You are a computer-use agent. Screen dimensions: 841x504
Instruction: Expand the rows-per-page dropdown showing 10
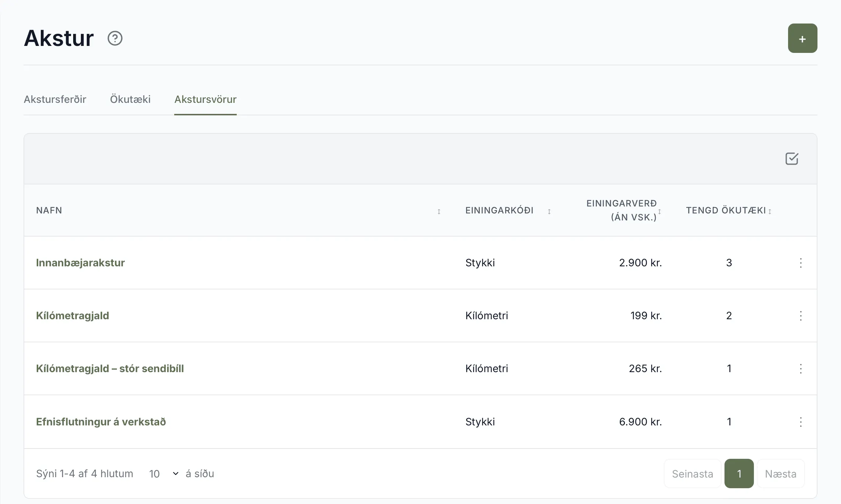[x=164, y=474]
